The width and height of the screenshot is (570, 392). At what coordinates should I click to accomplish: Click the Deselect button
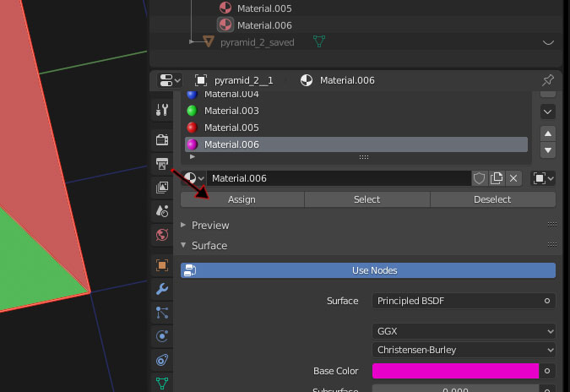click(493, 199)
